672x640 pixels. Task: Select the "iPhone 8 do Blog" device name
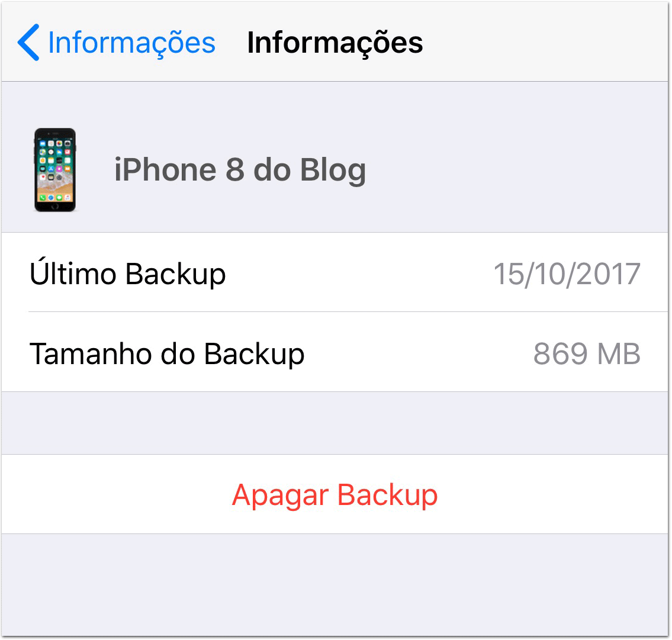[240, 170]
